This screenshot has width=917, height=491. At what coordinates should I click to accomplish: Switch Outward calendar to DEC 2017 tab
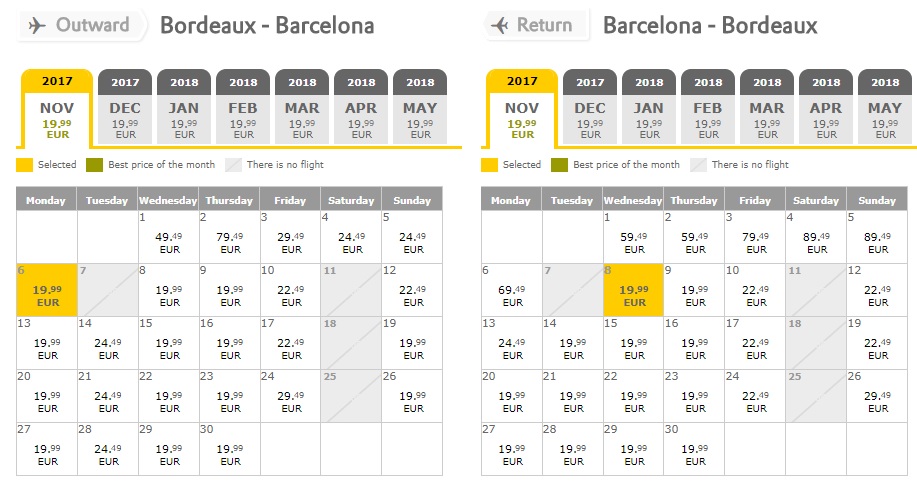[x=125, y=106]
